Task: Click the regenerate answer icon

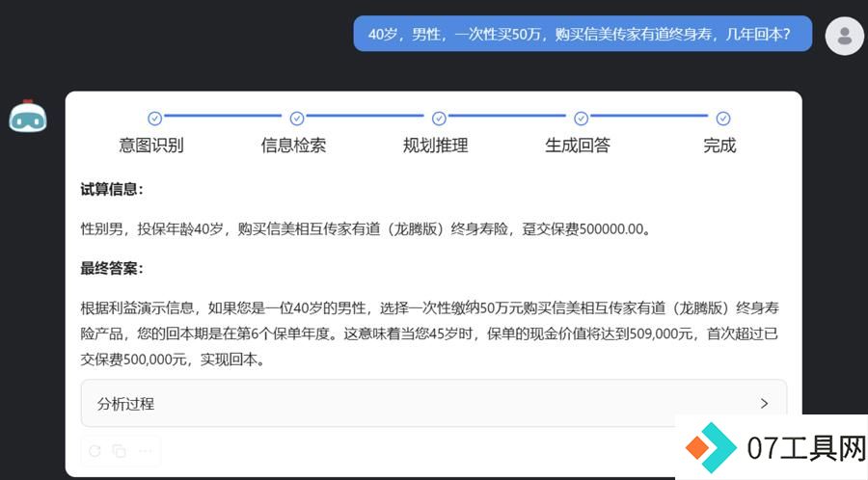Action: (95, 451)
